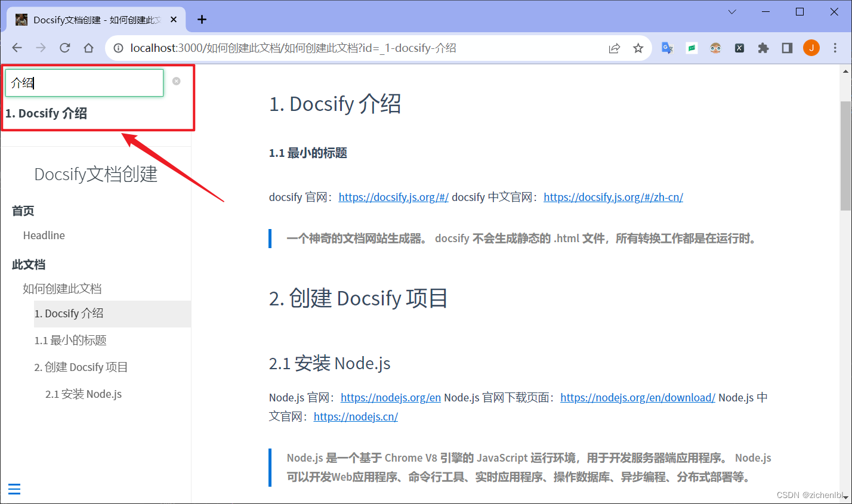Open search result 1. Docsify 介绍
The width and height of the screenshot is (852, 504).
(47, 113)
